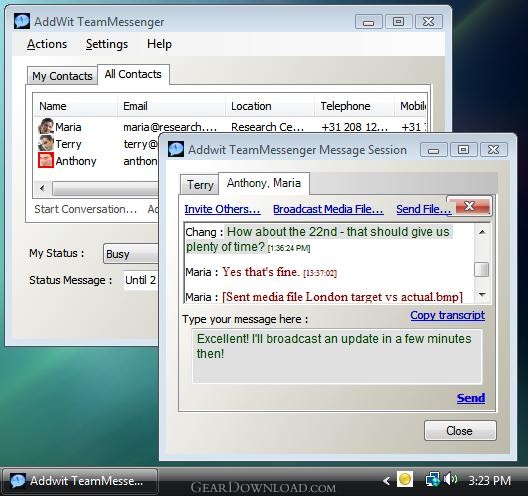Sort contacts by Email column header
This screenshot has width=528, height=496.
pos(171,106)
